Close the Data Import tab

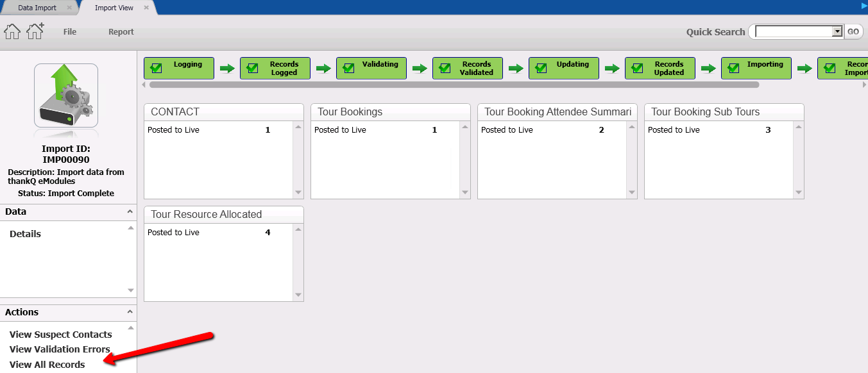(69, 8)
